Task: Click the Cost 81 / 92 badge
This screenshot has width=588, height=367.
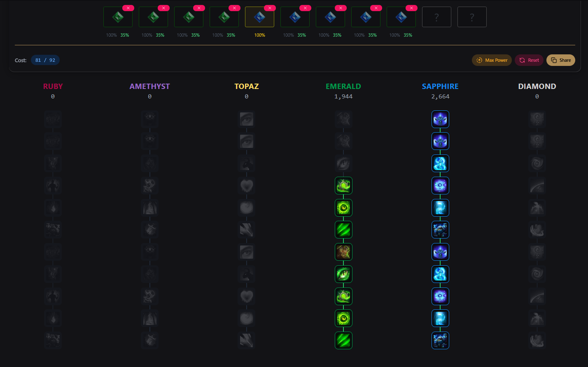Action: (x=45, y=60)
